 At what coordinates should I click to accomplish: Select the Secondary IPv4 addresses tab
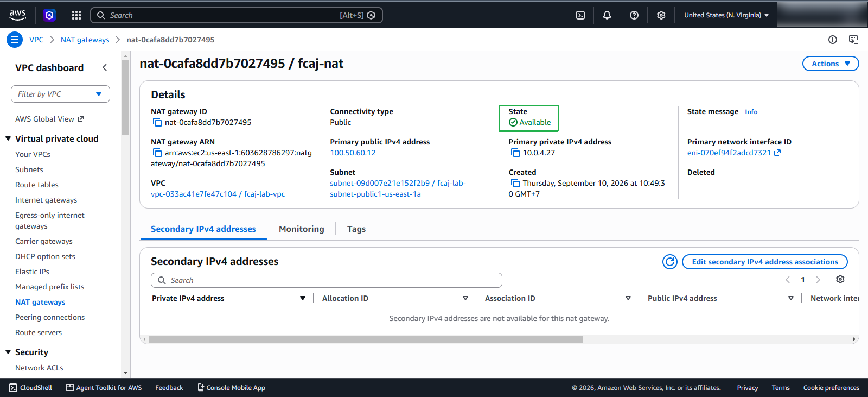203,229
